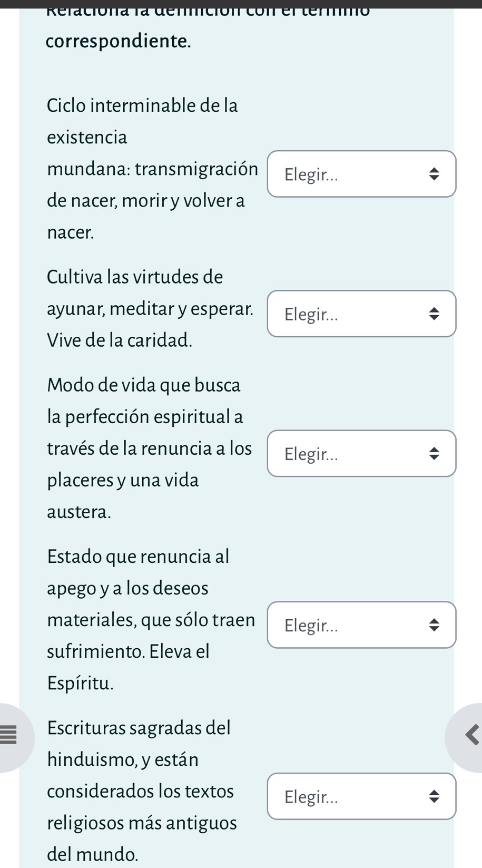Click the dropdown arrows of the first Elegir selector
The image size is (482, 868).
[x=435, y=174]
